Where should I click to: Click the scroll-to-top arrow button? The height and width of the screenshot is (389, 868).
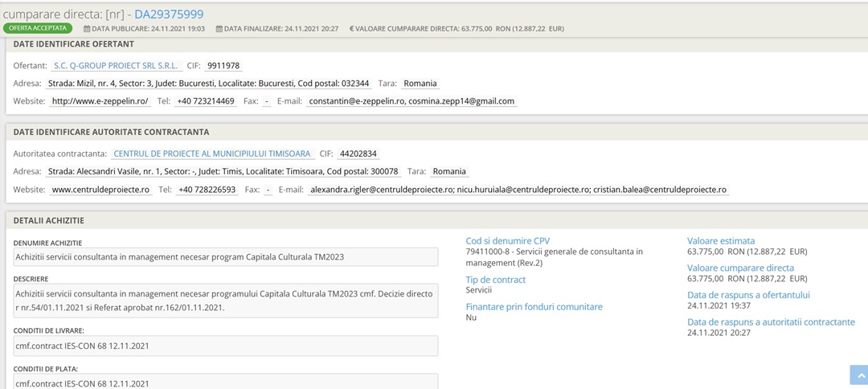pos(859,375)
